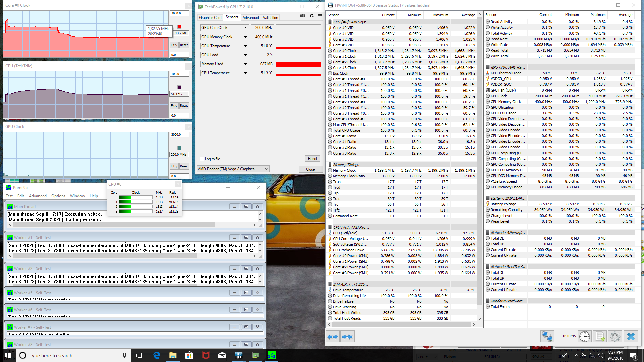This screenshot has width=644, height=362.
Task: Click GPU-Z refresh sensors icon
Action: click(x=311, y=16)
